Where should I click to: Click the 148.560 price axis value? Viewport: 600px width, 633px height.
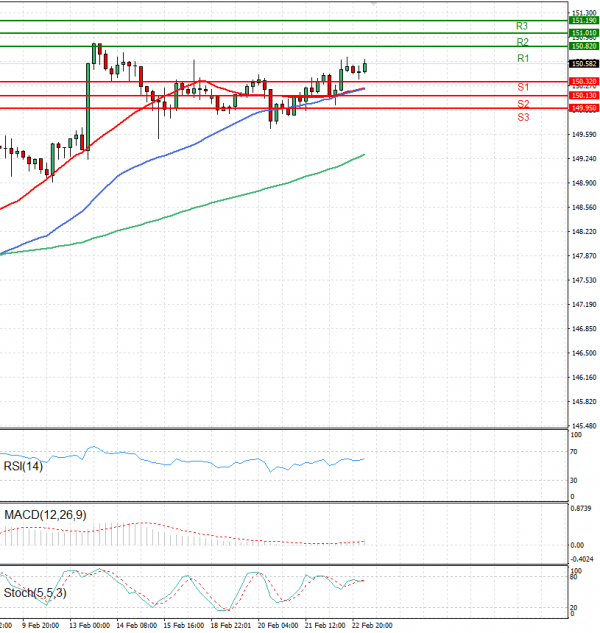click(584, 208)
